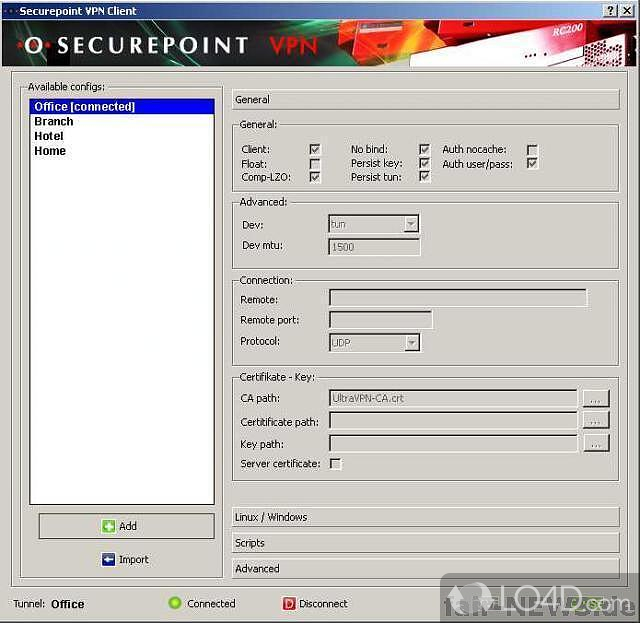This screenshot has width=640, height=623.
Task: Click the Remote port input field
Action: tap(380, 320)
